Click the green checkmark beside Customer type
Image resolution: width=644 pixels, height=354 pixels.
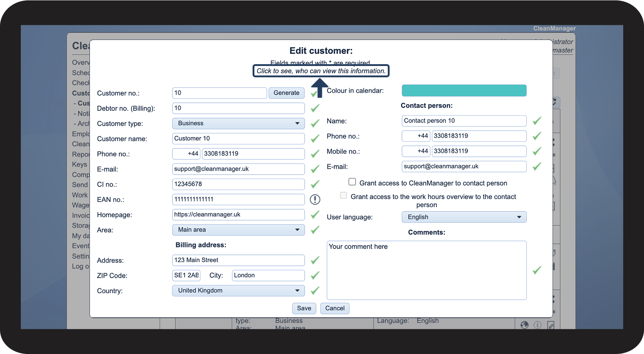click(x=315, y=124)
